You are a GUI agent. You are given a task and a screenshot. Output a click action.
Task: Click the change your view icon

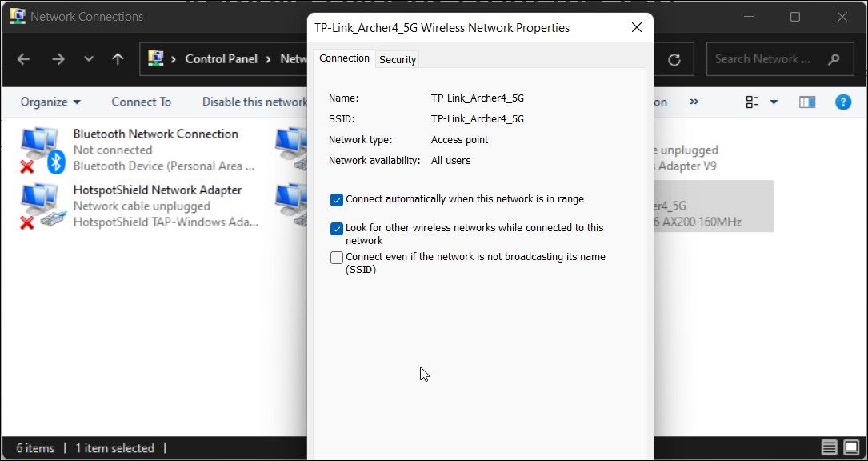coord(752,102)
